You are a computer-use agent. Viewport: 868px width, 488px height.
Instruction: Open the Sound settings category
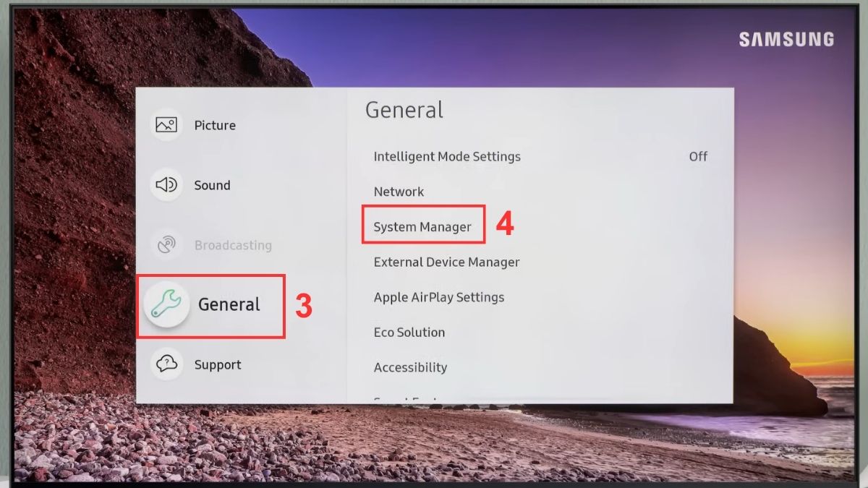pyautogui.click(x=212, y=185)
